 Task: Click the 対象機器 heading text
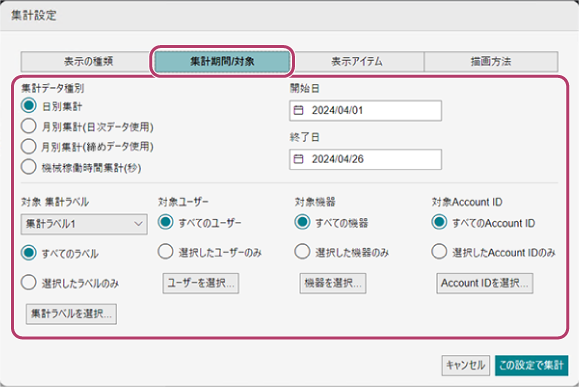315,202
